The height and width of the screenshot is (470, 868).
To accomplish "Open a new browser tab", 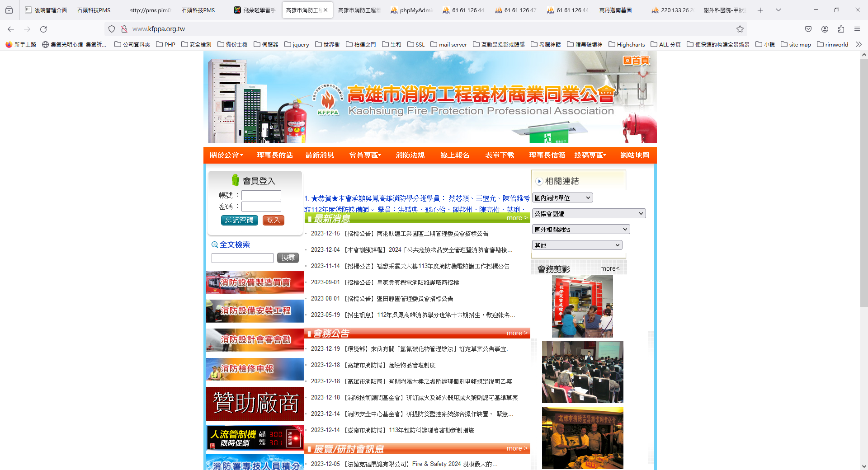I will coord(760,10).
